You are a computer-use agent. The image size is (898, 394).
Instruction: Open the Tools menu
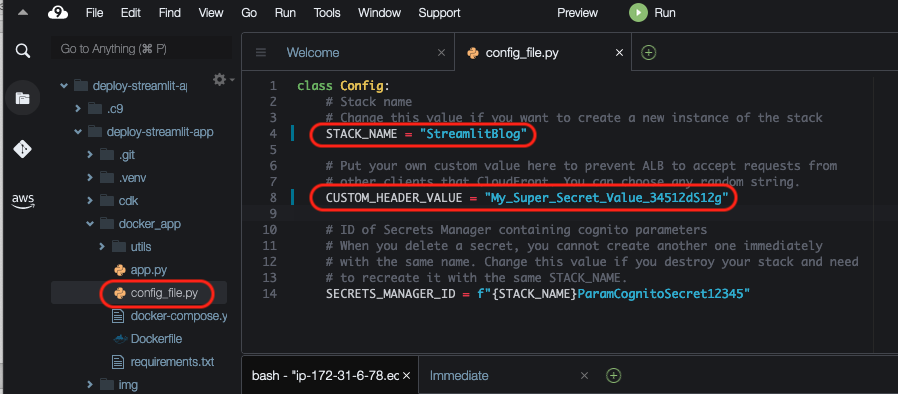327,13
